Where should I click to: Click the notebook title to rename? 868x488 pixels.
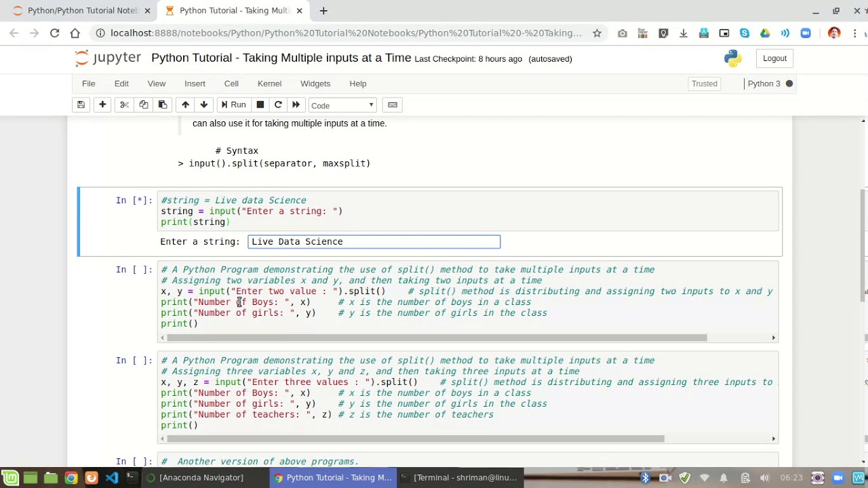281,58
